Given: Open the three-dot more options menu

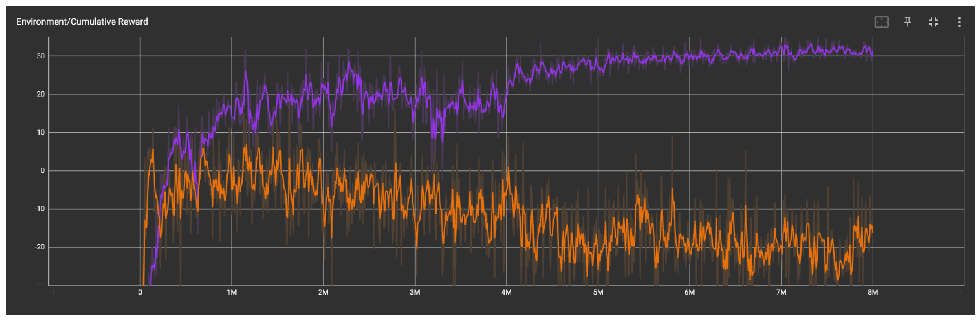Looking at the screenshot, I should pos(959,22).
